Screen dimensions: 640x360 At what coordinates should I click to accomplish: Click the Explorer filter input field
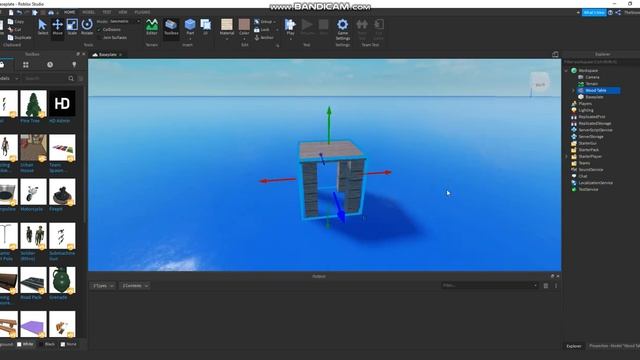click(x=602, y=62)
